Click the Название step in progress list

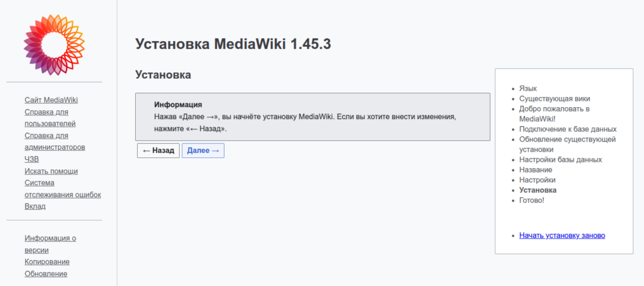pos(536,170)
